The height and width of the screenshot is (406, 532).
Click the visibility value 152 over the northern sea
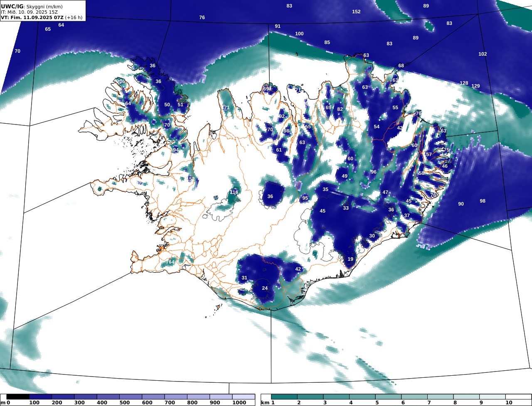356,12
